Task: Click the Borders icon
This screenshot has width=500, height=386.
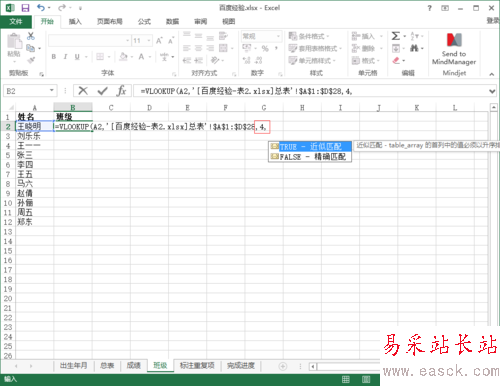Action: tap(100, 57)
